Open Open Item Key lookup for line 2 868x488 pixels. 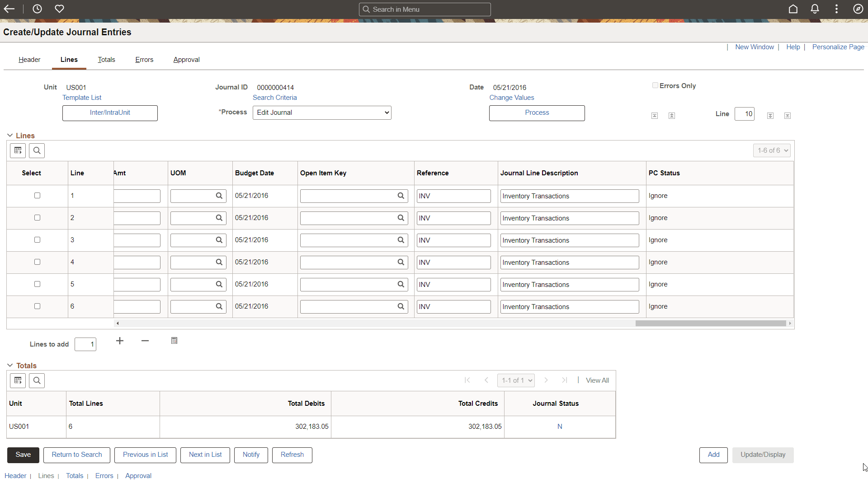(401, 218)
